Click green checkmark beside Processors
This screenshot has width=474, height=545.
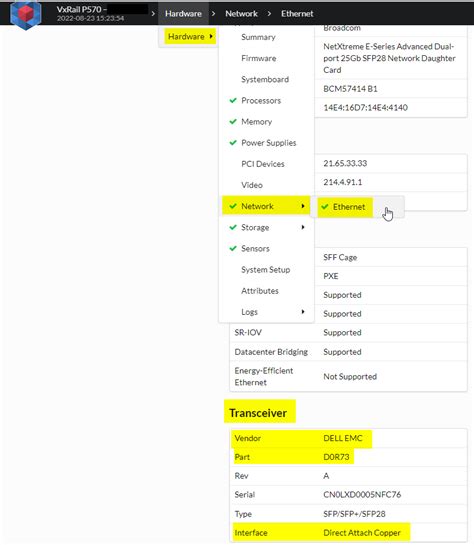click(233, 100)
